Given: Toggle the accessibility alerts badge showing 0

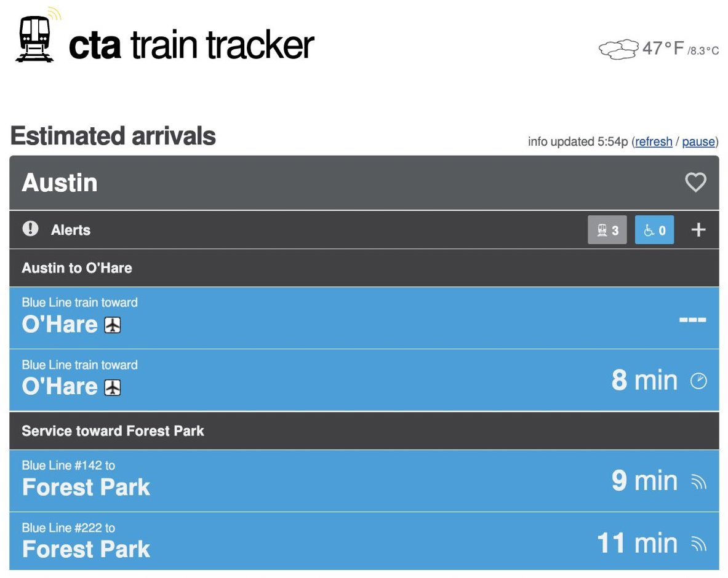Looking at the screenshot, I should coord(654,229).
